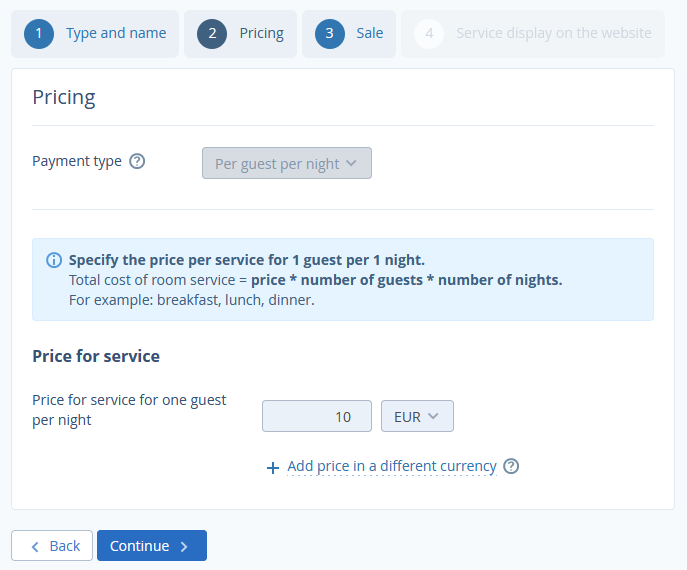The height and width of the screenshot is (570, 687).
Task: Focus the price field showing 10
Action: tap(317, 416)
